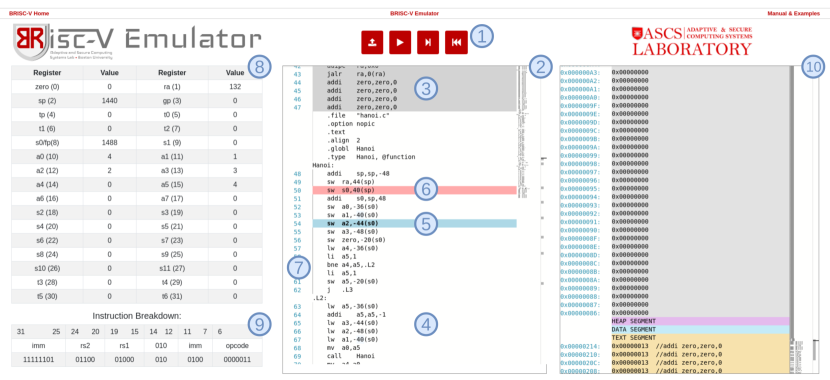Open the Manual & Examples link

click(793, 13)
